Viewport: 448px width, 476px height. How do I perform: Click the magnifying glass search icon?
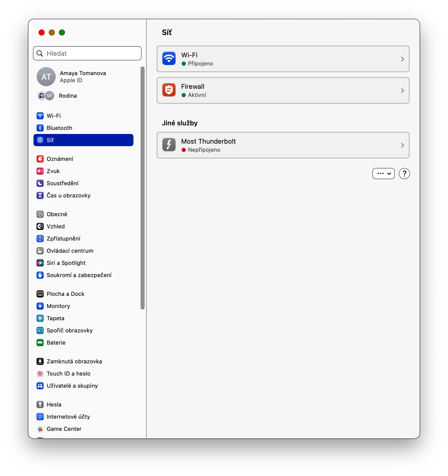coord(40,53)
